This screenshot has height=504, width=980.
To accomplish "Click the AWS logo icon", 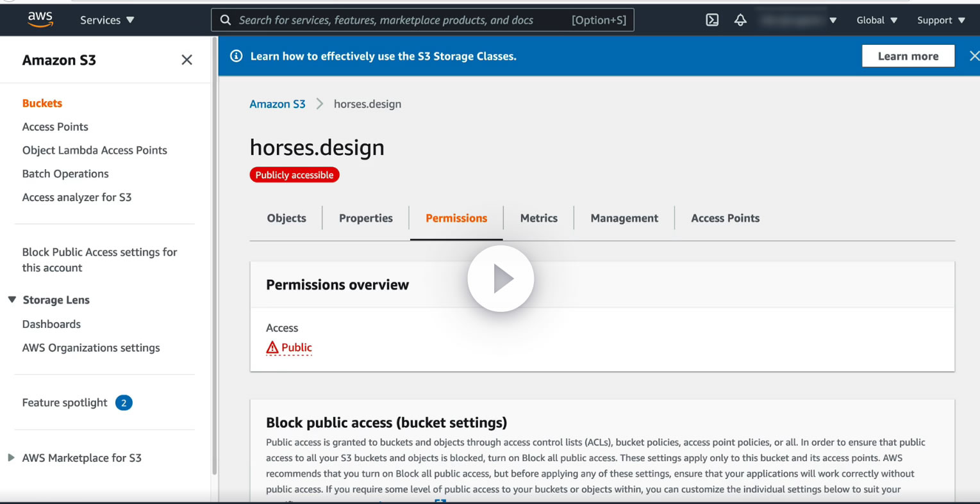I will click(x=40, y=20).
